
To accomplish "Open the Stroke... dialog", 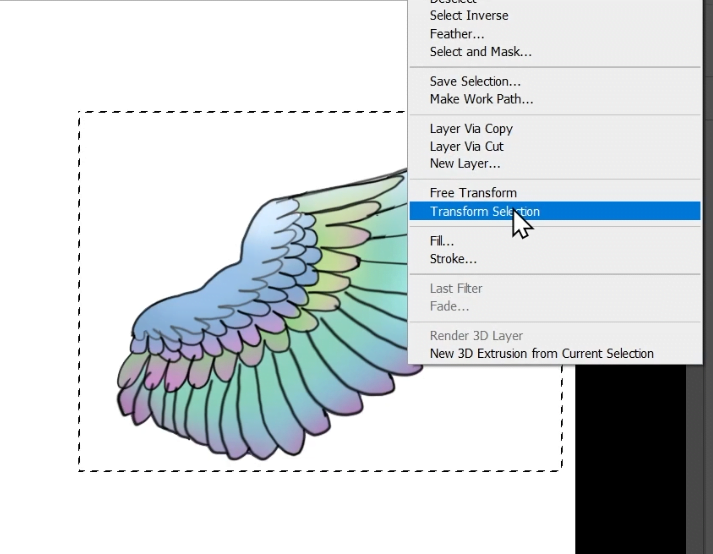I will tap(555, 259).
